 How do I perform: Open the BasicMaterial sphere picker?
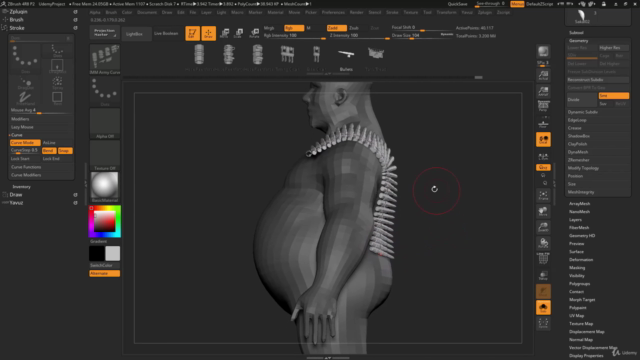(105, 187)
